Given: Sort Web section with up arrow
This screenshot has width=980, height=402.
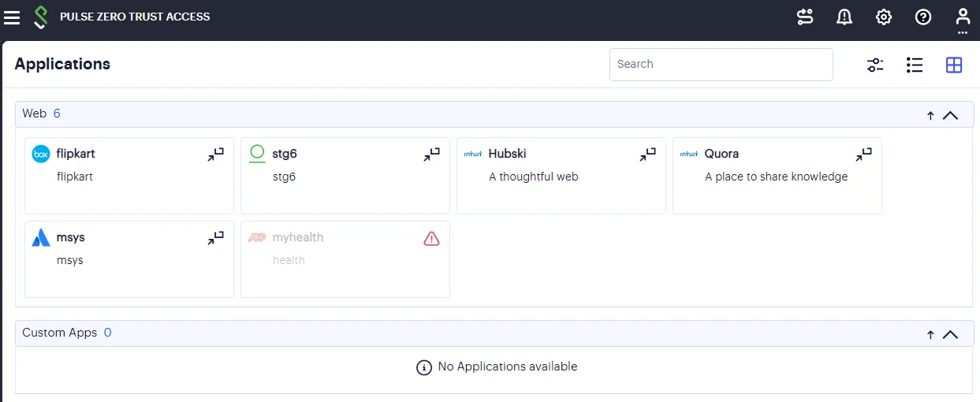Looking at the screenshot, I should (x=930, y=115).
